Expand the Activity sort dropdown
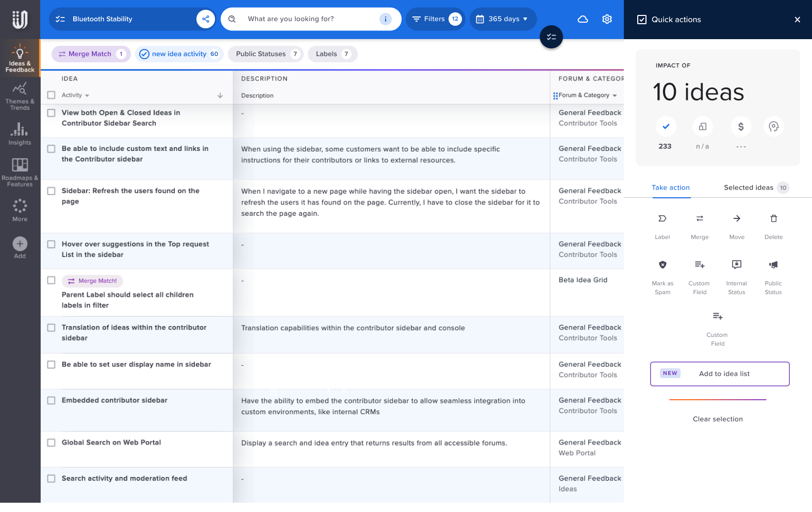Image resolution: width=812 pixels, height=512 pixels. (x=75, y=95)
